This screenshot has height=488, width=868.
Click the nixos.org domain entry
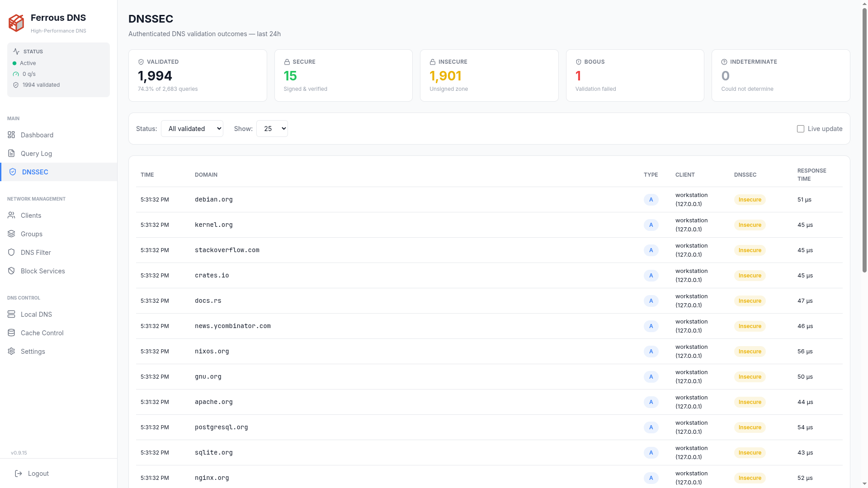212,352
